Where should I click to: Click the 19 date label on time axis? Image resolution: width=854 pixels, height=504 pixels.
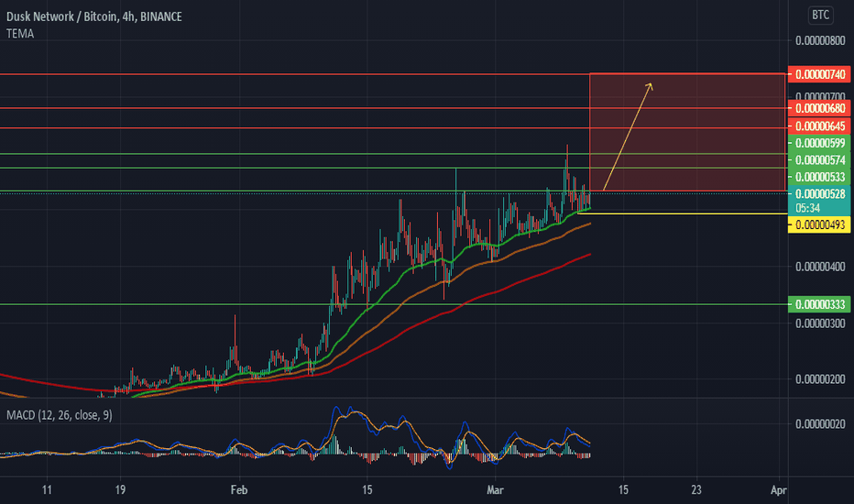120,490
